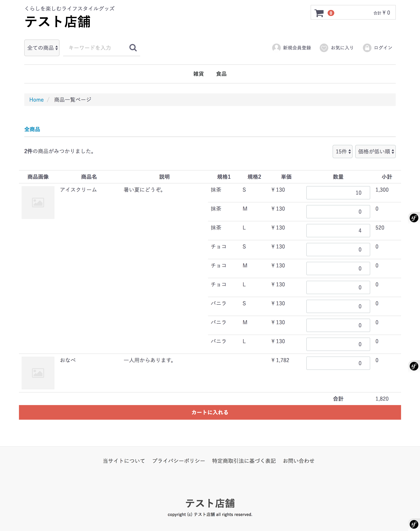Click the quantity field for チョコ M
This screenshot has width=420, height=531.
(338, 268)
